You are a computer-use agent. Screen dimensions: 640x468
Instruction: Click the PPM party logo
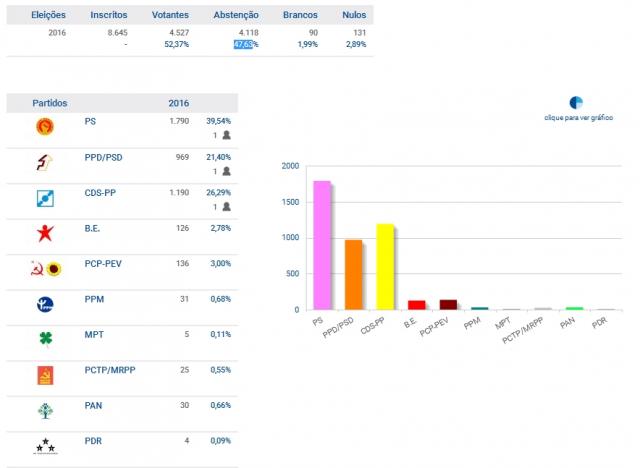pyautogui.click(x=45, y=304)
